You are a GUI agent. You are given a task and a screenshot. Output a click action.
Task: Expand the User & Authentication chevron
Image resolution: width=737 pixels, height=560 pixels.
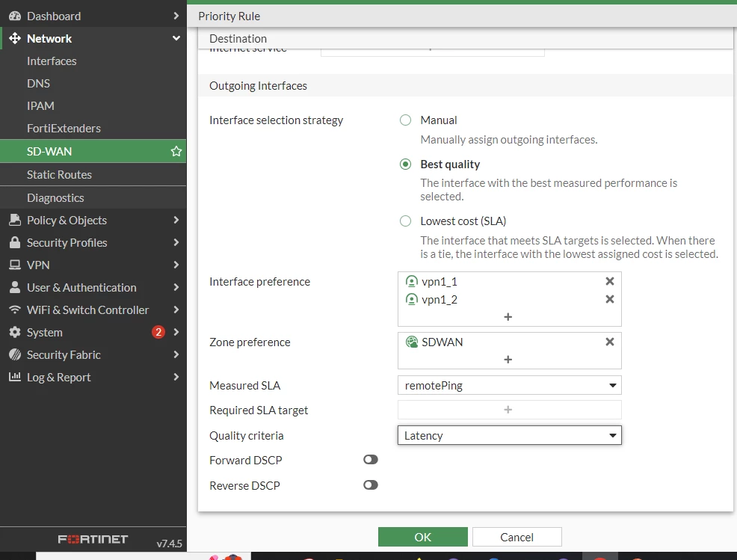[x=176, y=287]
